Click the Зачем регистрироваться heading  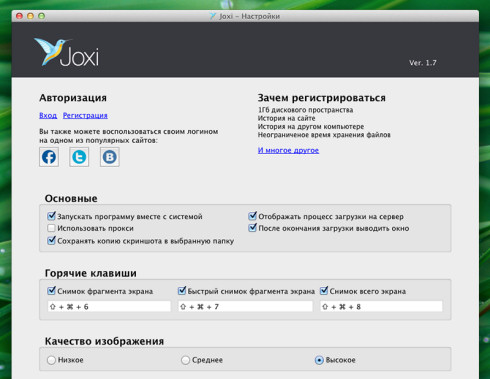[322, 98]
